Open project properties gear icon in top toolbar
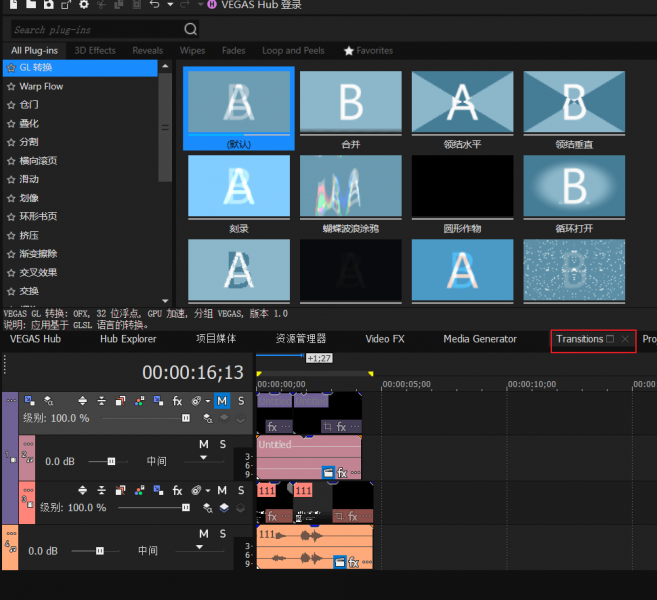The height and width of the screenshot is (600, 657). point(84,5)
